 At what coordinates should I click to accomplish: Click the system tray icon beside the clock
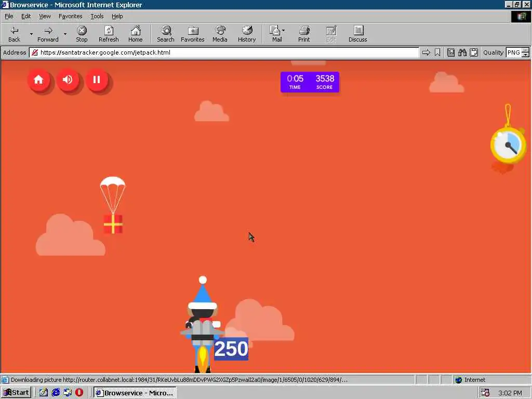click(x=486, y=393)
